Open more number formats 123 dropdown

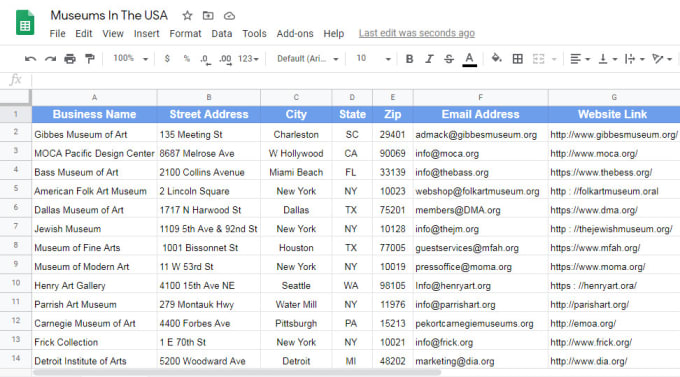(248, 59)
